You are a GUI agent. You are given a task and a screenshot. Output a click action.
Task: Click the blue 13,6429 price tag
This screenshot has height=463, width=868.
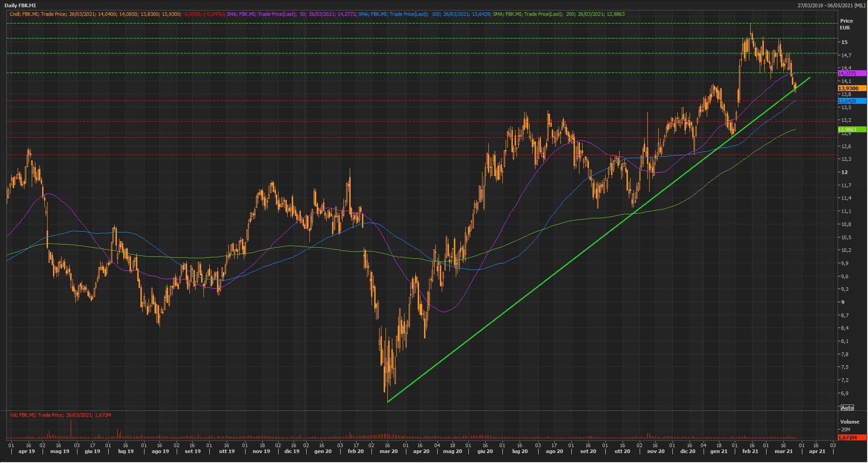[851, 101]
